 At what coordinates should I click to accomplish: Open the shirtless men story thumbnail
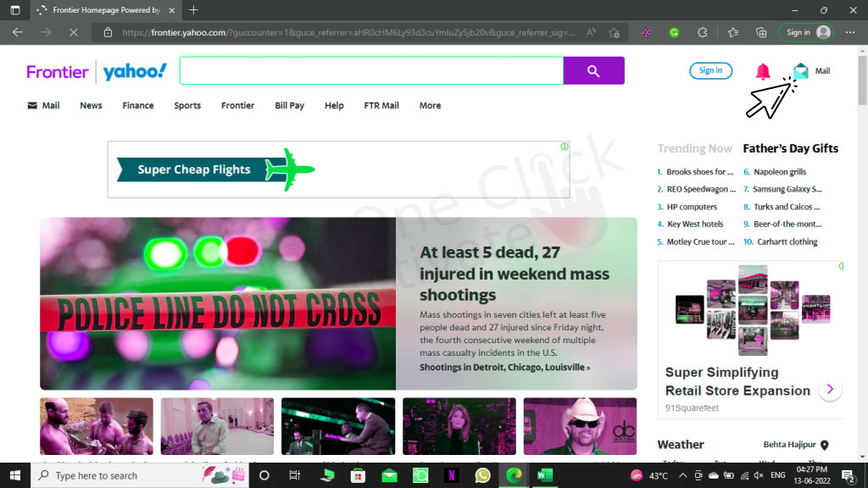pos(97,426)
